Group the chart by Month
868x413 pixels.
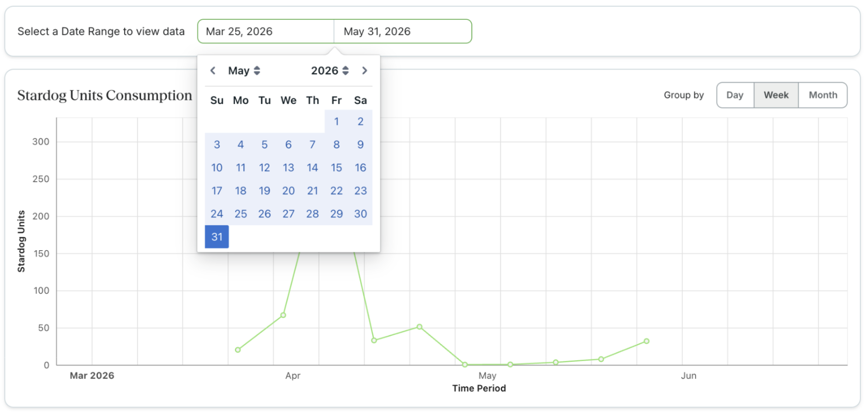coord(823,95)
